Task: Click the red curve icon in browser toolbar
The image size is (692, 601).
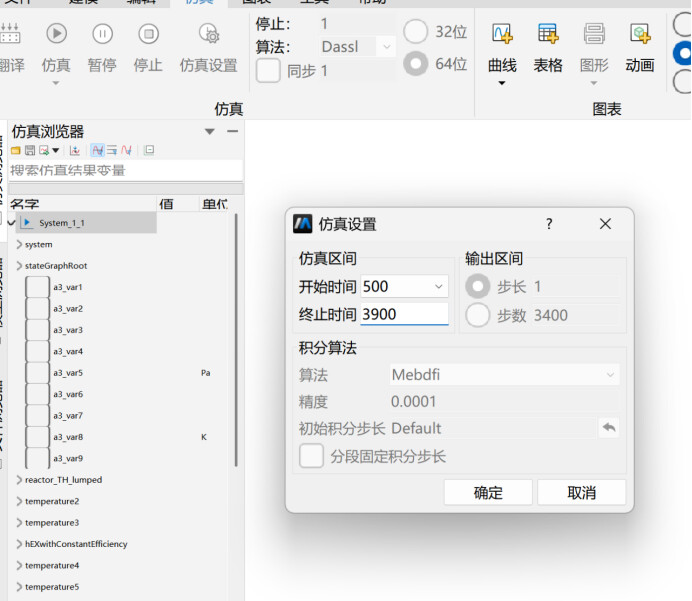Action: point(127,150)
